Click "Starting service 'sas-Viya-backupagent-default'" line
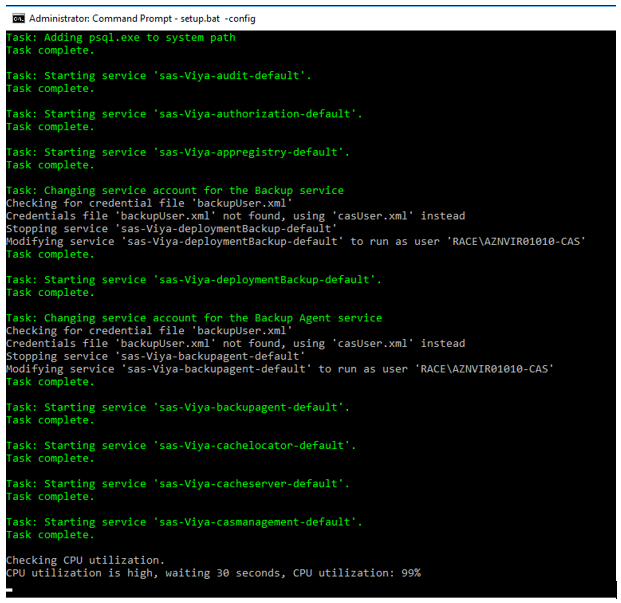The width and height of the screenshot is (621, 603). 178,407
